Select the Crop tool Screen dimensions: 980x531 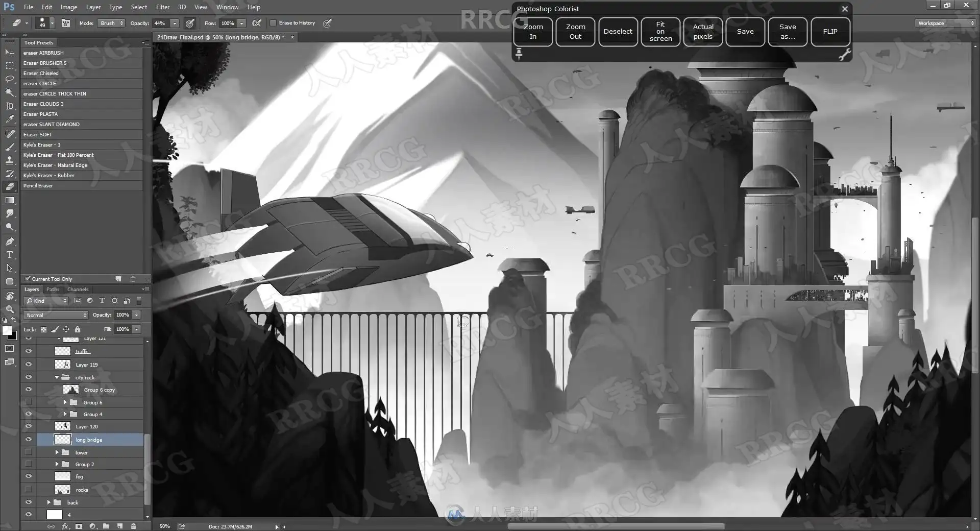[10, 106]
